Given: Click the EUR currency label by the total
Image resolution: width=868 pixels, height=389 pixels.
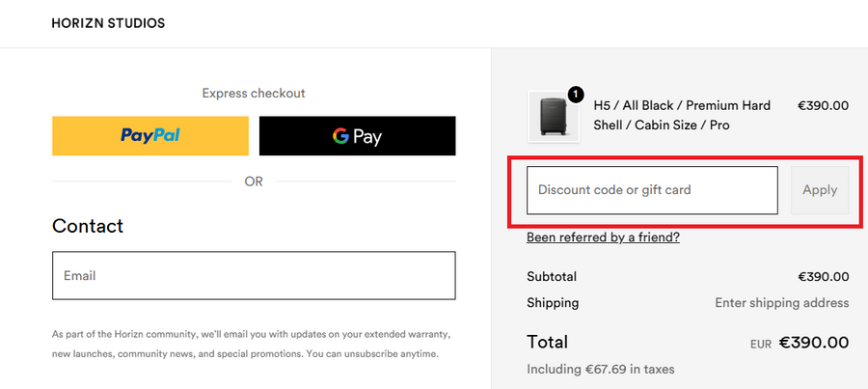Looking at the screenshot, I should (x=761, y=344).
